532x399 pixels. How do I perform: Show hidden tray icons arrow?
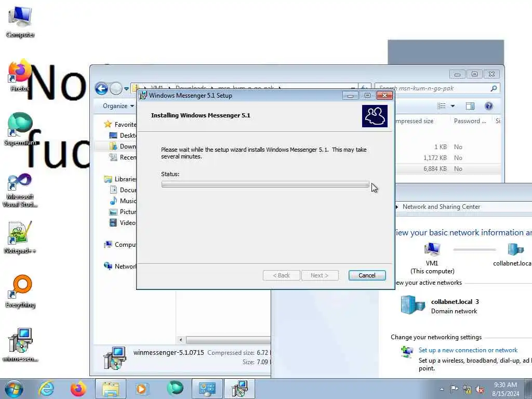[442, 389]
